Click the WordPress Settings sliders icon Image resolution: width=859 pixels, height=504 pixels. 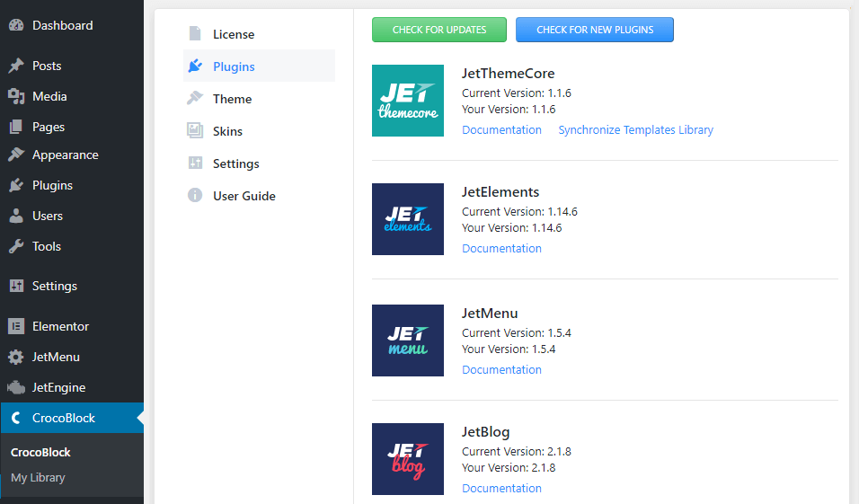pos(16,286)
